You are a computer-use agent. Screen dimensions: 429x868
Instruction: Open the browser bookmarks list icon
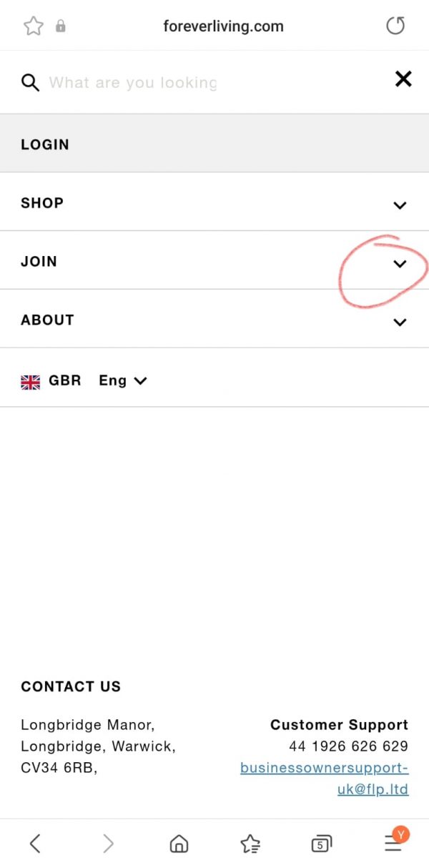[250, 844]
